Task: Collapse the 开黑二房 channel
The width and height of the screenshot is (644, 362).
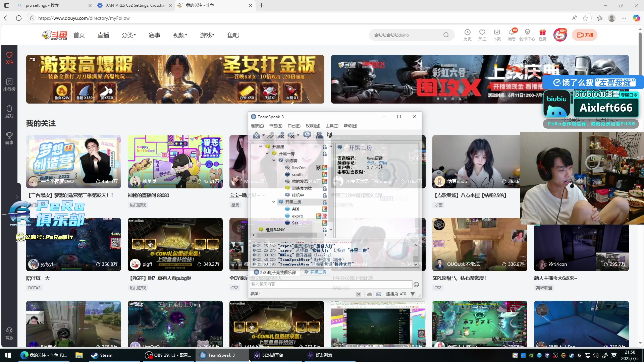Action: [274, 202]
